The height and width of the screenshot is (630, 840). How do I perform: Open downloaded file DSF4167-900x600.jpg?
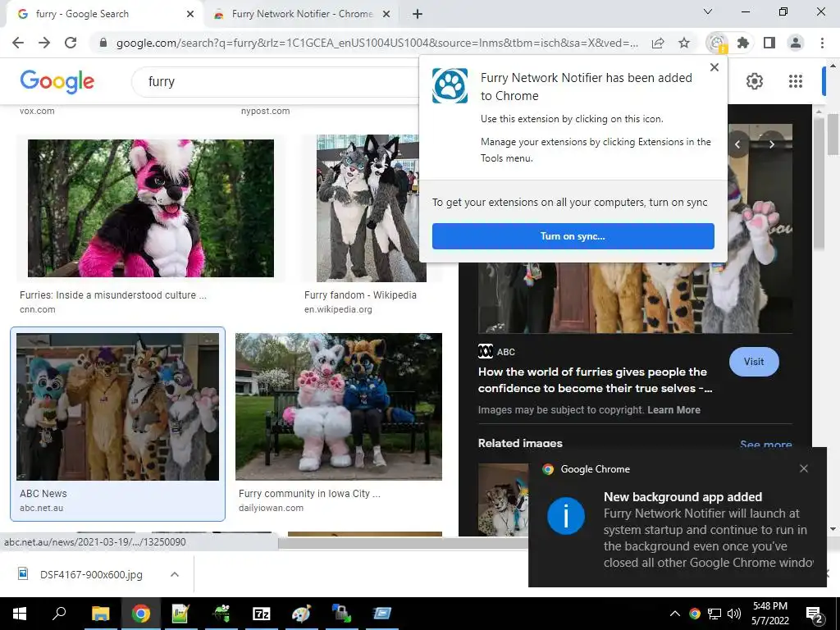(x=91, y=575)
